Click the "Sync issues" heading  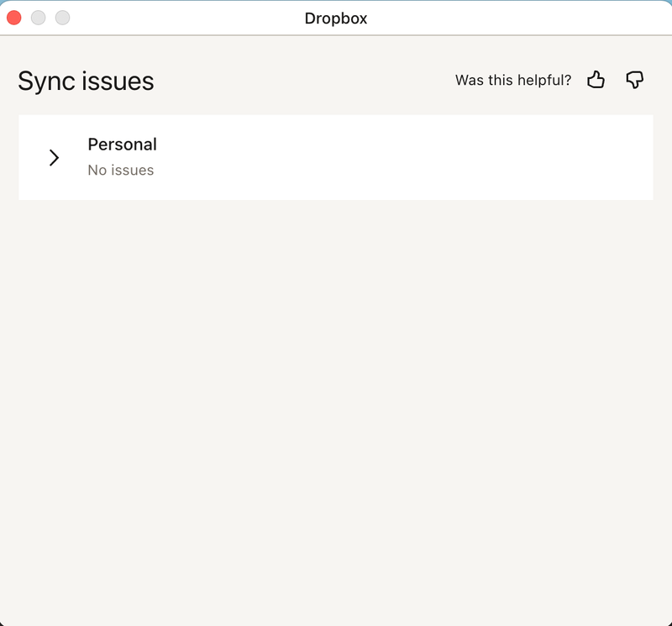pyautogui.click(x=86, y=82)
